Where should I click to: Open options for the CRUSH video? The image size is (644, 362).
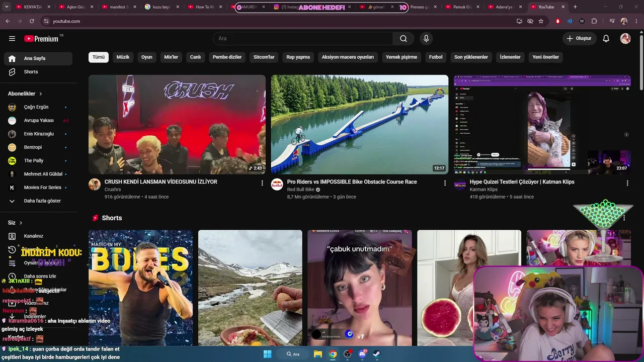262,183
